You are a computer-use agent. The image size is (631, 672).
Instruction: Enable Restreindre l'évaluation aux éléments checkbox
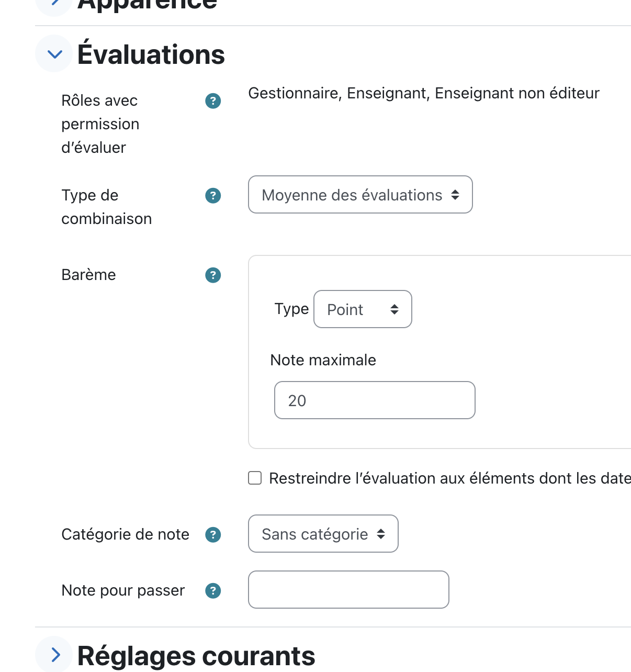click(255, 478)
